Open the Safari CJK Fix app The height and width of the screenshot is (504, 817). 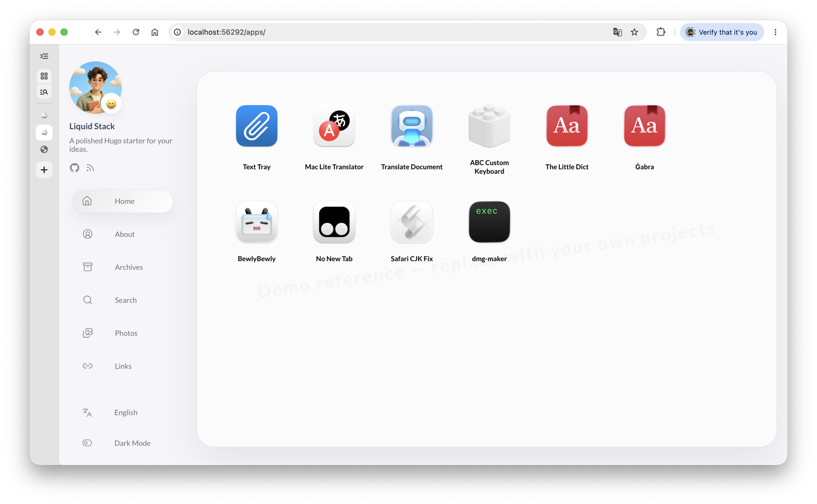[x=412, y=222]
